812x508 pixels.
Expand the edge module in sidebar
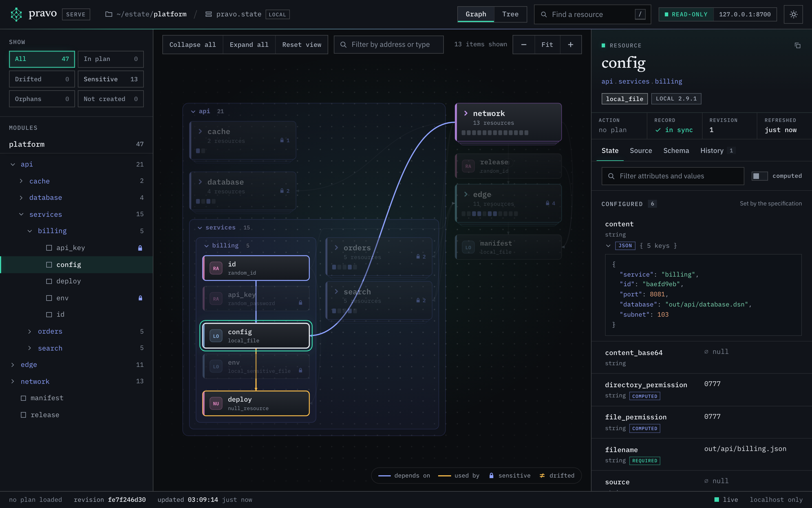coord(13,365)
